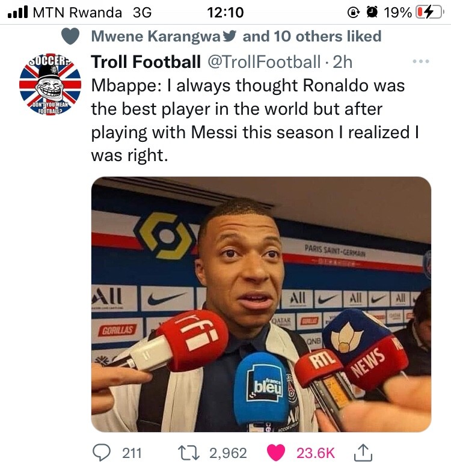451x476 pixels.
Task: Tap the Troll Football display name
Action: point(146,61)
